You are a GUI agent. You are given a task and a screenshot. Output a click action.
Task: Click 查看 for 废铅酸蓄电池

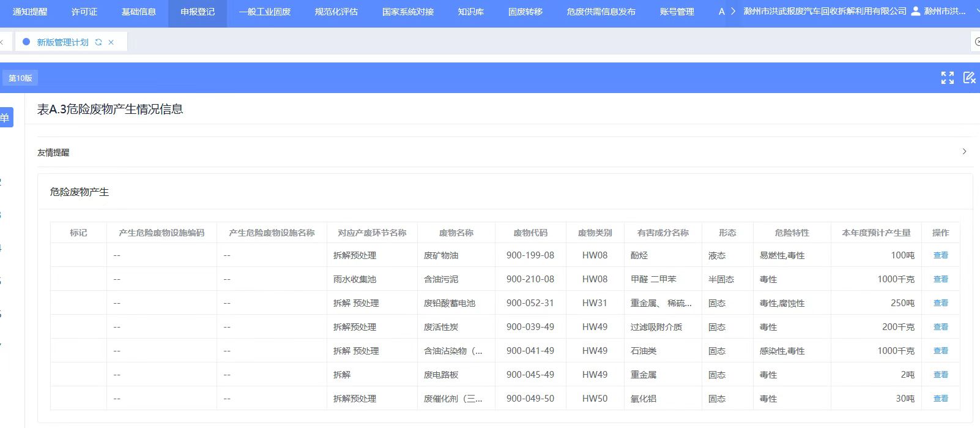click(940, 303)
